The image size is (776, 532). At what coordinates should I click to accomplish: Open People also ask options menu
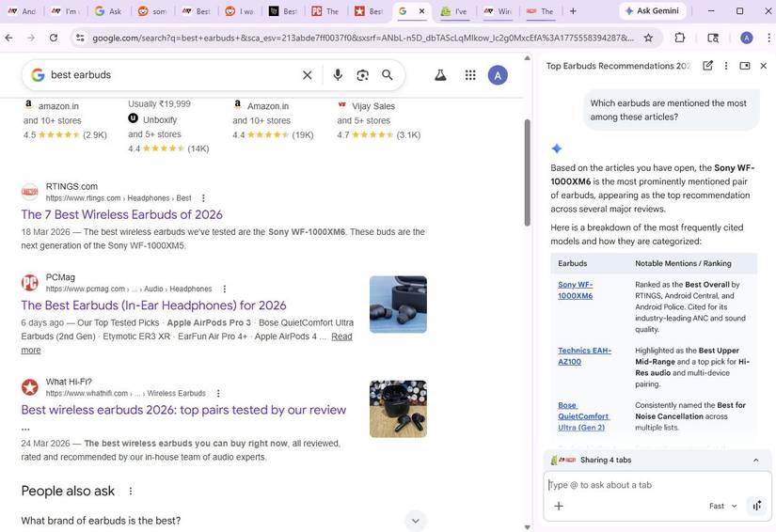pyautogui.click(x=131, y=491)
